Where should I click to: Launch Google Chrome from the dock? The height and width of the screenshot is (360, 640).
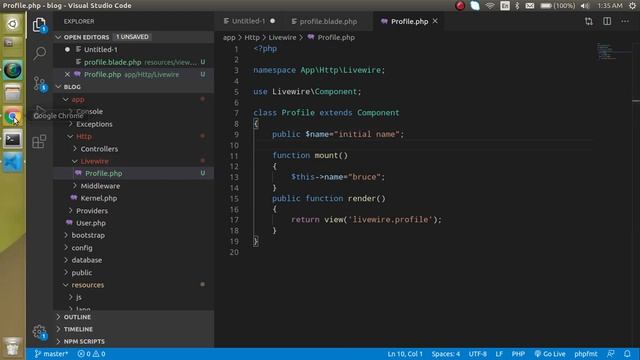[12, 117]
